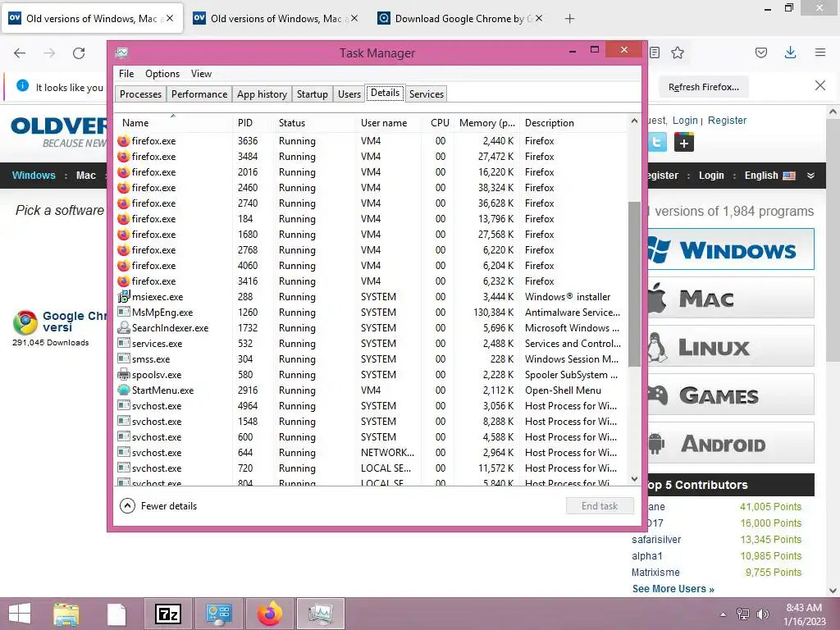Expand the OldVersion site menu chevron
The width and height of the screenshot is (840, 630).
[810, 176]
